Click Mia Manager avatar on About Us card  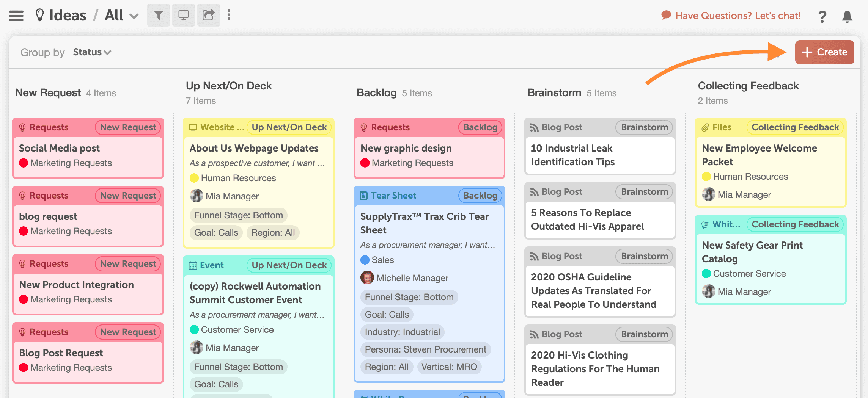pyautogui.click(x=197, y=196)
